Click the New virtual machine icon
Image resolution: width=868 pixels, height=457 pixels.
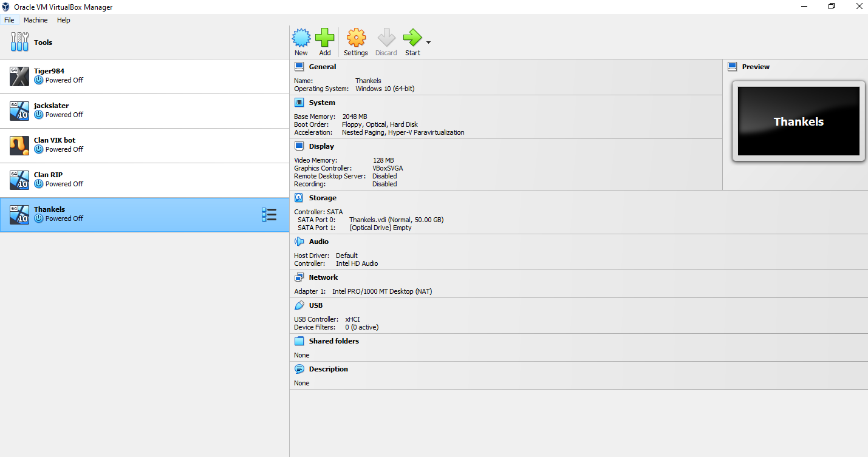[x=301, y=38]
